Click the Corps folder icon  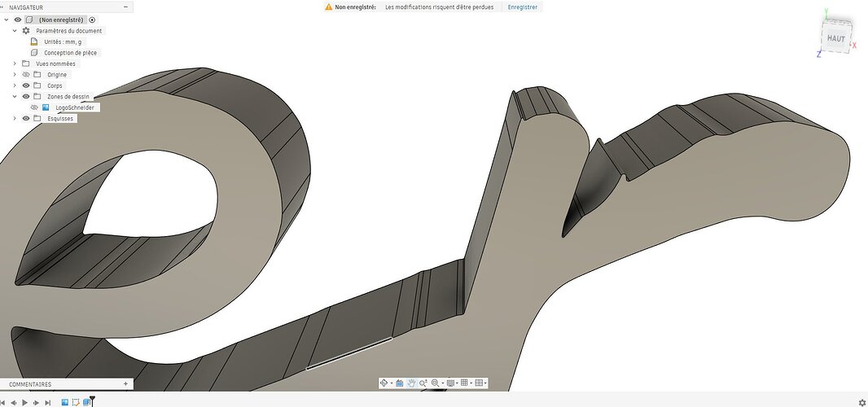coord(37,85)
